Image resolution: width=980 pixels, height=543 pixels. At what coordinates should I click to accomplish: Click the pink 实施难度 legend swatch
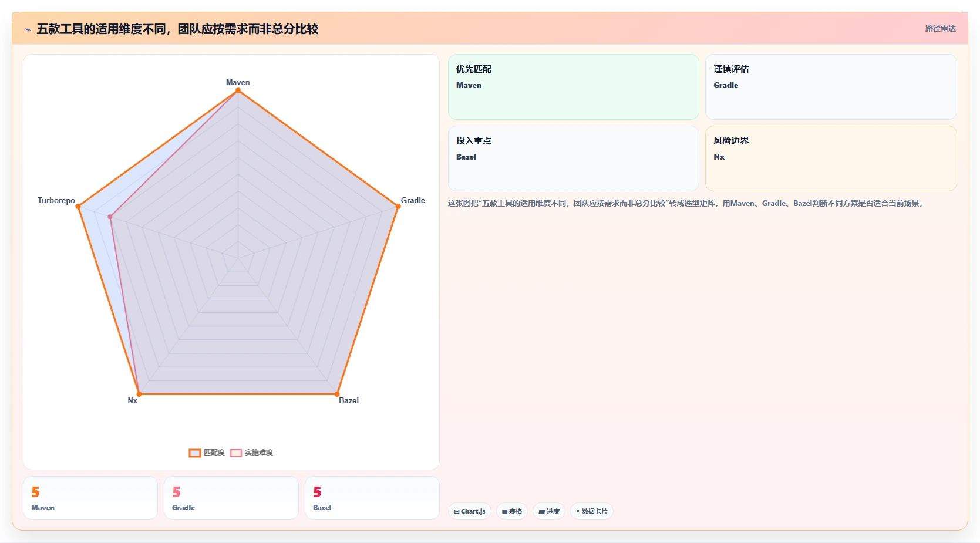pyautogui.click(x=236, y=453)
